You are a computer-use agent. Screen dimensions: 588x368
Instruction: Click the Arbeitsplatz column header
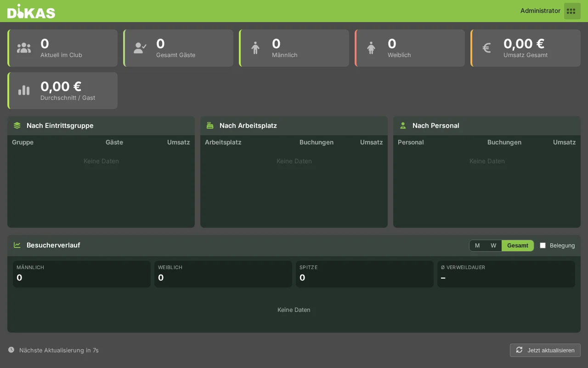(223, 142)
